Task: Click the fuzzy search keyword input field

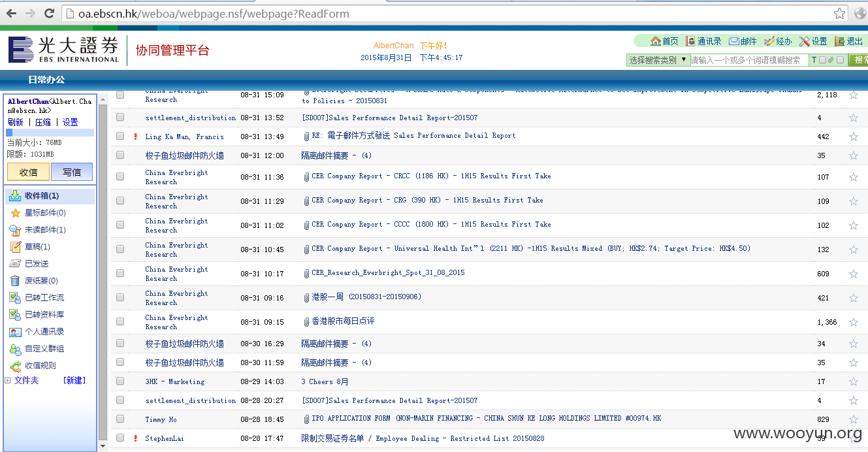Action: 749,60
